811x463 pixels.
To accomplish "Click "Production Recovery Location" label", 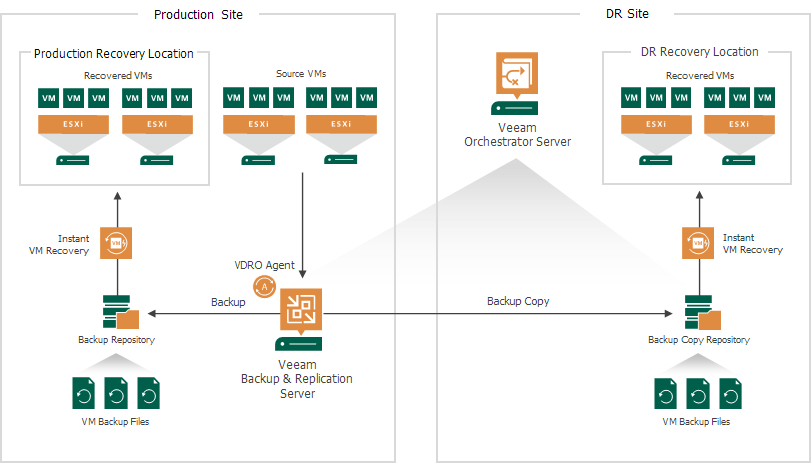I will 114,53.
